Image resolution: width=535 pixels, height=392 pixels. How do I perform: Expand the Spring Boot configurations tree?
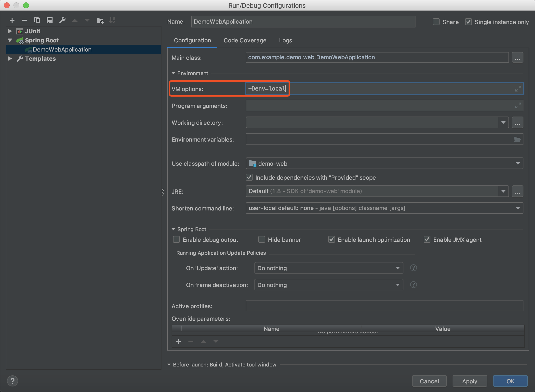coord(9,40)
